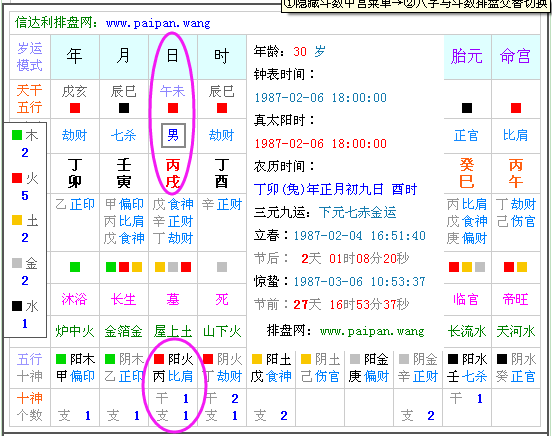Click 戌亥 in the year column
This screenshot has width=552, height=436.
point(74,92)
